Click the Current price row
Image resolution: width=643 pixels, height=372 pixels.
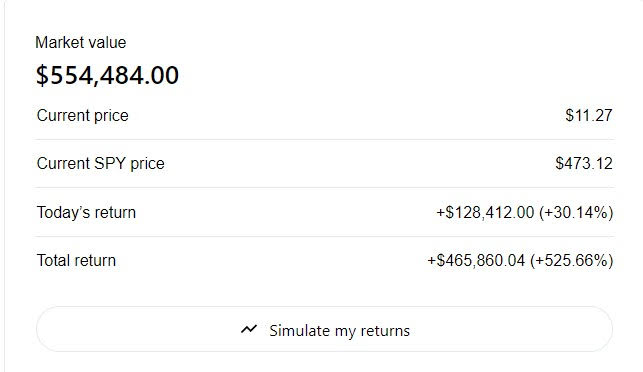point(324,116)
